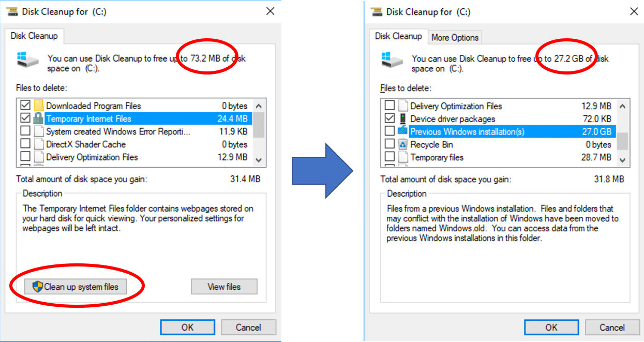Image resolution: width=644 pixels, height=342 pixels.
Task: Click OK in right Disk Cleanup window
Action: 551,327
